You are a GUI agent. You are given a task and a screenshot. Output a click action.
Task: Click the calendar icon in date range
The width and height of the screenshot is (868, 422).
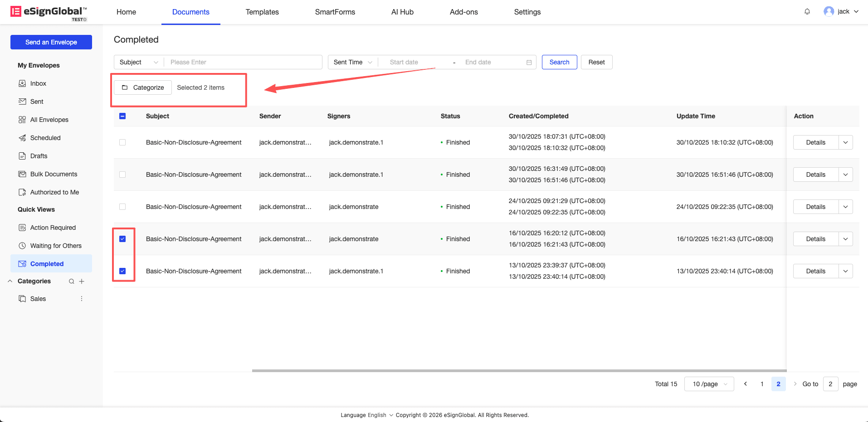coord(529,63)
